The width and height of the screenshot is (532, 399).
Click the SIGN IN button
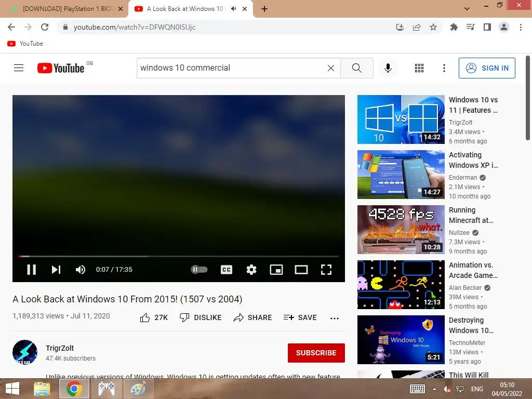click(487, 68)
